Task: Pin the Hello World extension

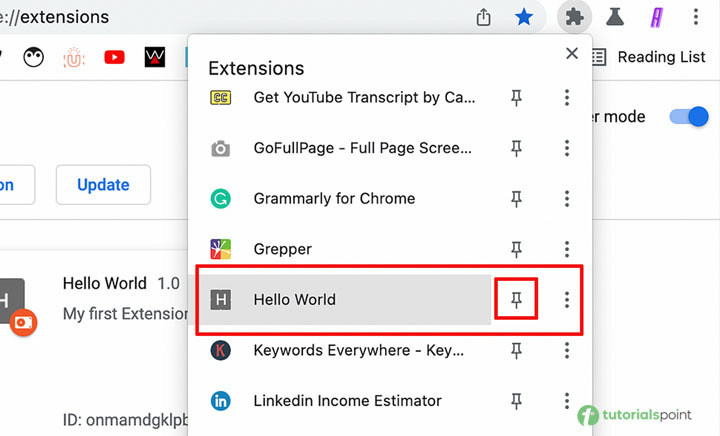Action: pos(517,300)
